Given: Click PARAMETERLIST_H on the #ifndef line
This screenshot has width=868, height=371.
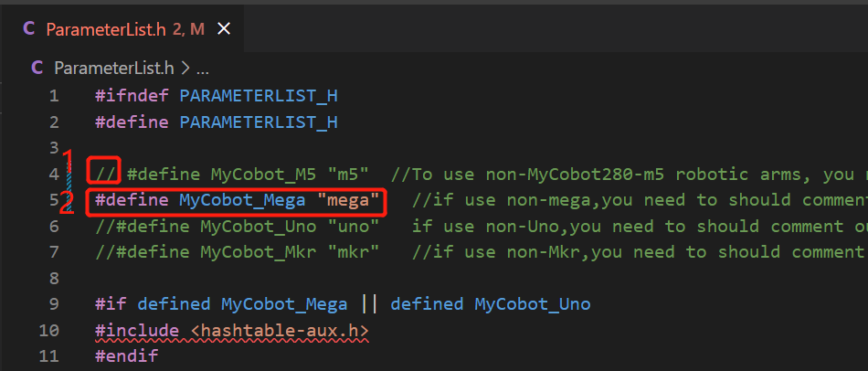Looking at the screenshot, I should click(259, 95).
